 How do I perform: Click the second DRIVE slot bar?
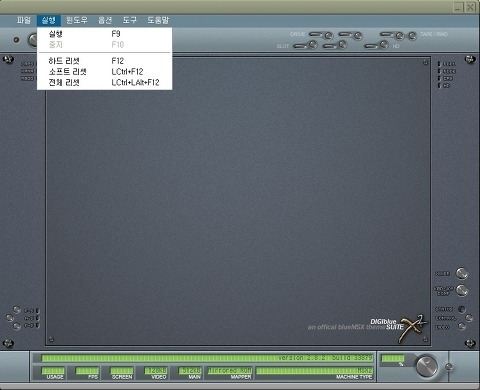click(x=345, y=34)
